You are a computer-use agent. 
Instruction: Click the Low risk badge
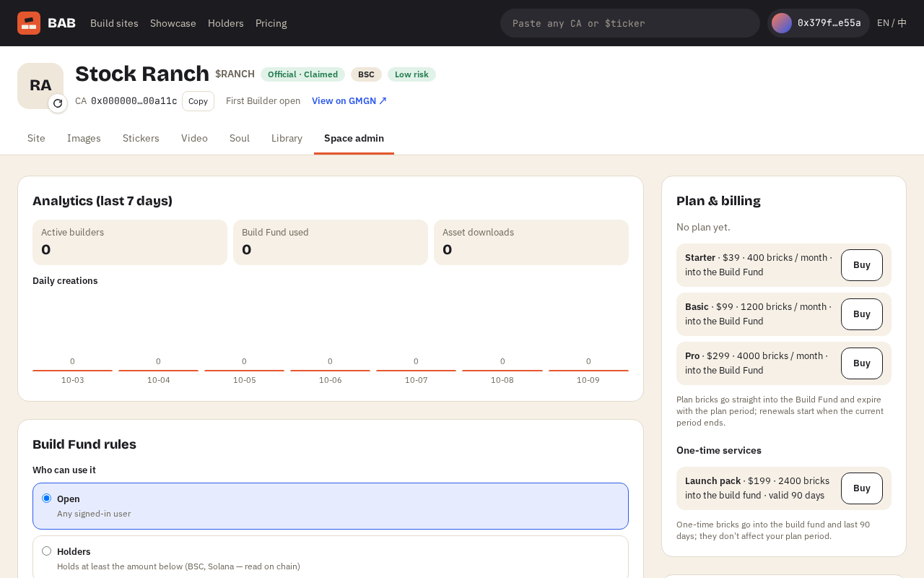[411, 74]
